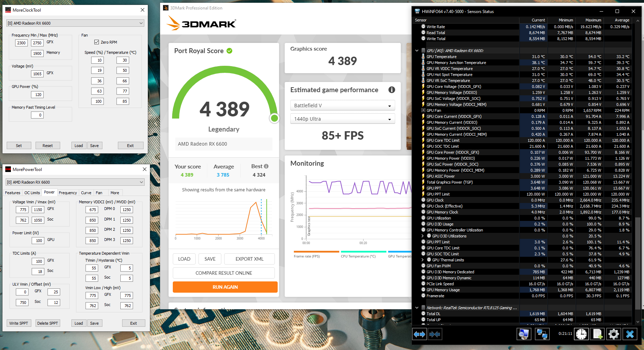Viewport: 644px width, 350px height.
Task: Click HWiNFO networked computers icon
Action: pyautogui.click(x=542, y=334)
